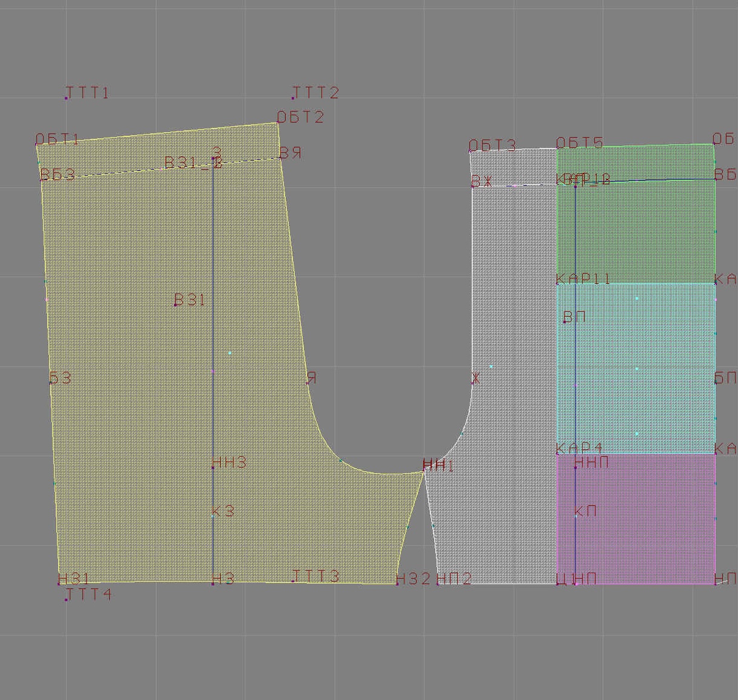Select the green upper pattern section

(x=636, y=231)
